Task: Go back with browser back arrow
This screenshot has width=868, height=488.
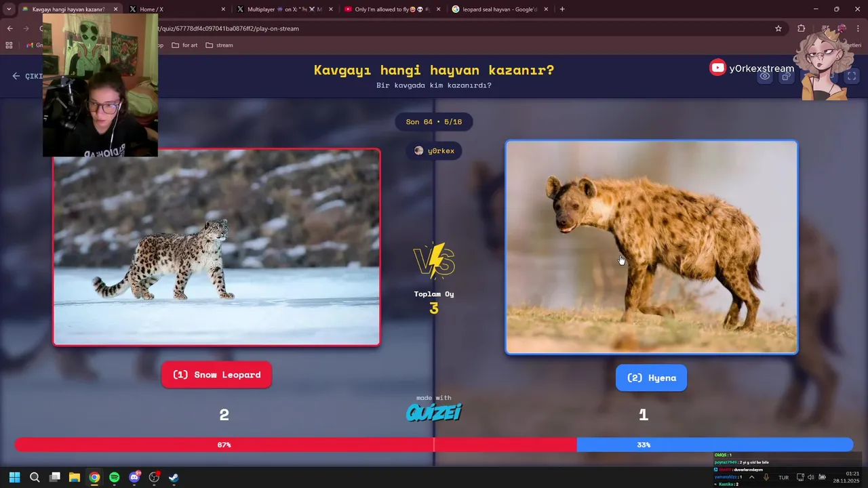Action: (9, 28)
